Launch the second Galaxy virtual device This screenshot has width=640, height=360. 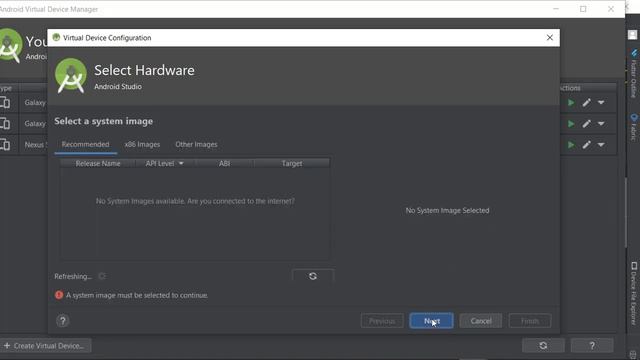click(x=571, y=124)
